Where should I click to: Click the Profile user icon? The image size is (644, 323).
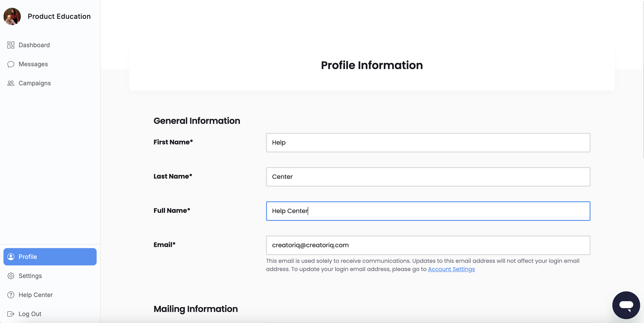(x=11, y=257)
